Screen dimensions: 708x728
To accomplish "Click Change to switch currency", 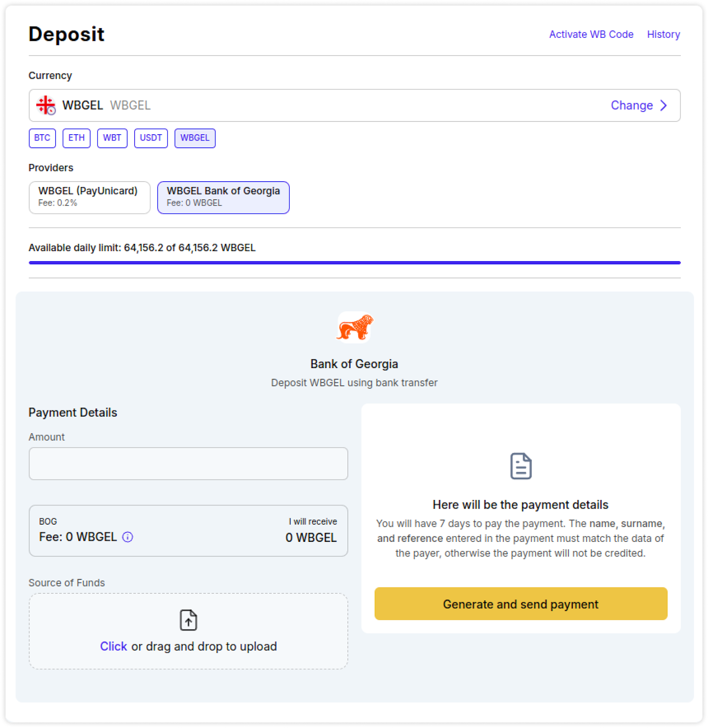I will [x=632, y=106].
